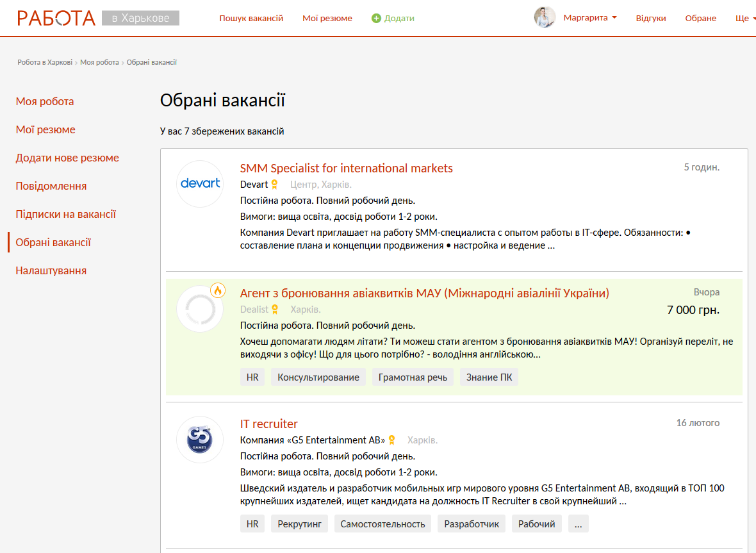Click the verified badge next to Dealist
The height and width of the screenshot is (553, 756).
click(275, 310)
